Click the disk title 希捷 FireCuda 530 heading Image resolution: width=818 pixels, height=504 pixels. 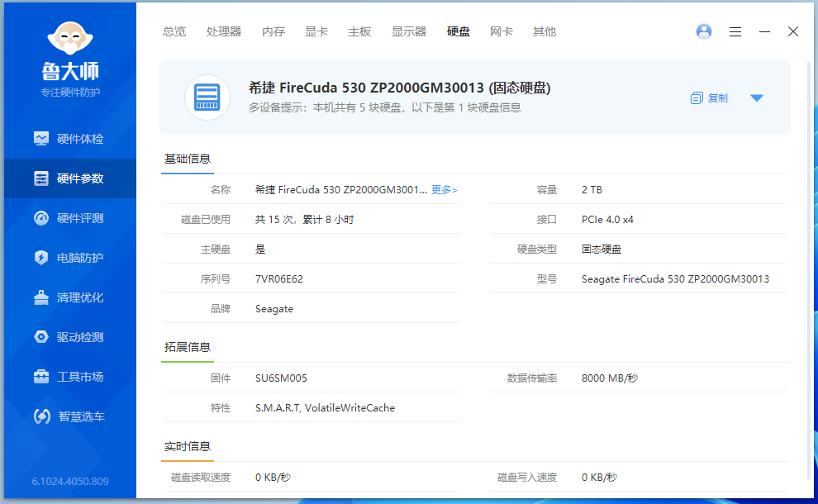click(400, 88)
